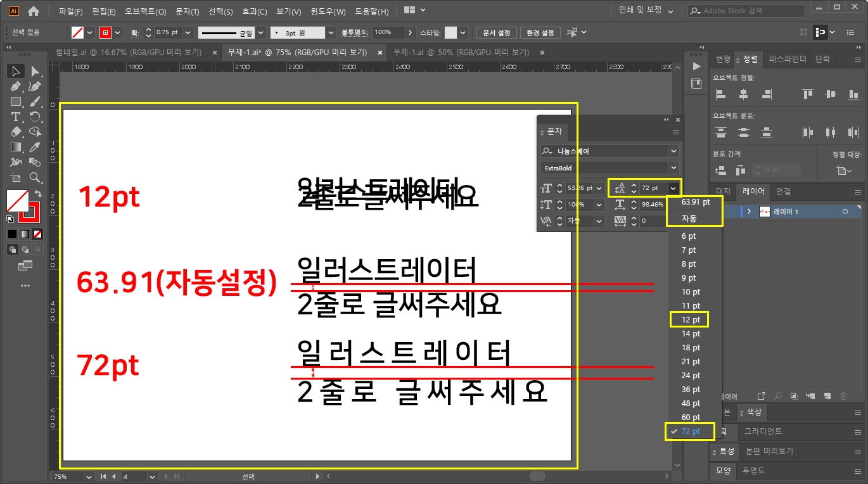Open the 파일(F) menu

[x=70, y=11]
